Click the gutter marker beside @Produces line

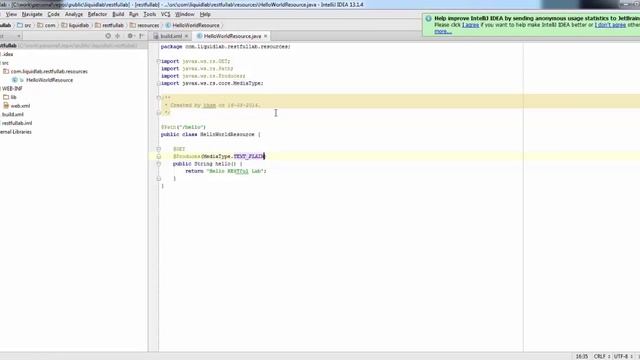(x=158, y=156)
